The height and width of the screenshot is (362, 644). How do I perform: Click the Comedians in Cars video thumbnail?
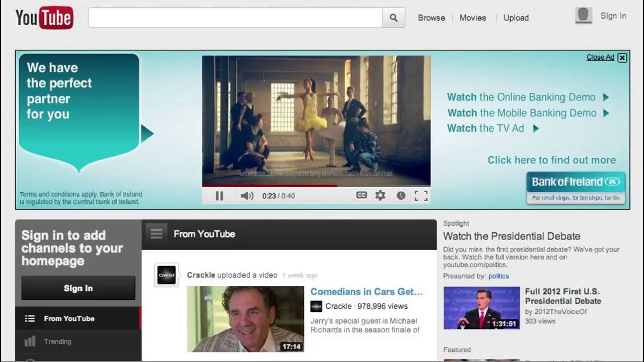pos(246,319)
